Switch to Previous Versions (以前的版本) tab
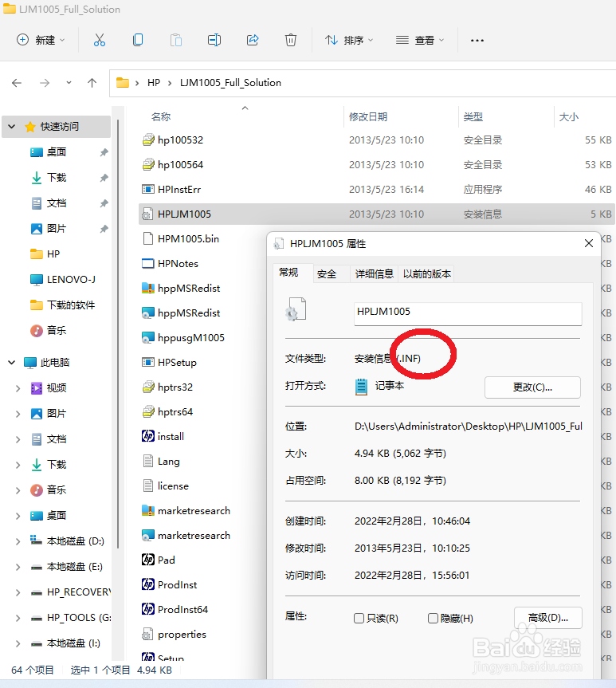The image size is (616, 688). point(426,274)
